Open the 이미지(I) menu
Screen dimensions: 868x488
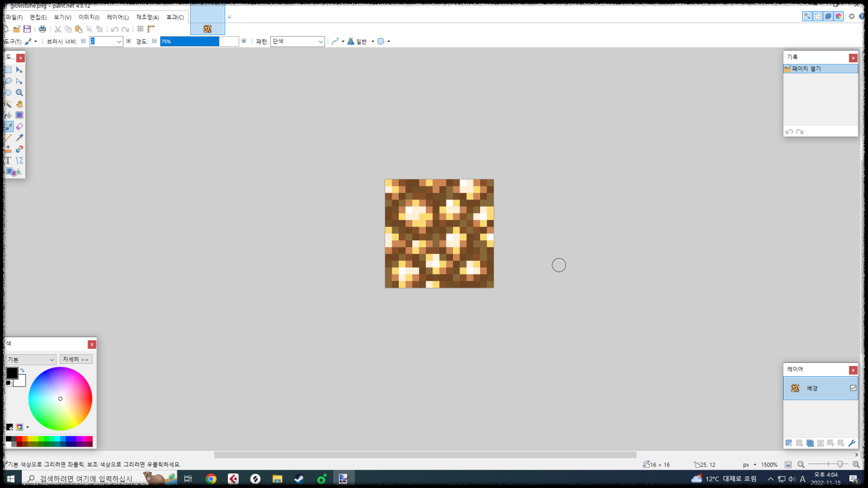[89, 17]
